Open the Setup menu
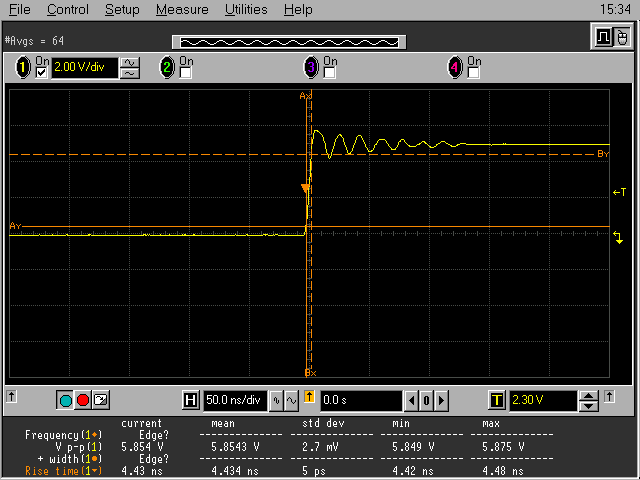Screen dimensions: 640x480 tap(122, 9)
